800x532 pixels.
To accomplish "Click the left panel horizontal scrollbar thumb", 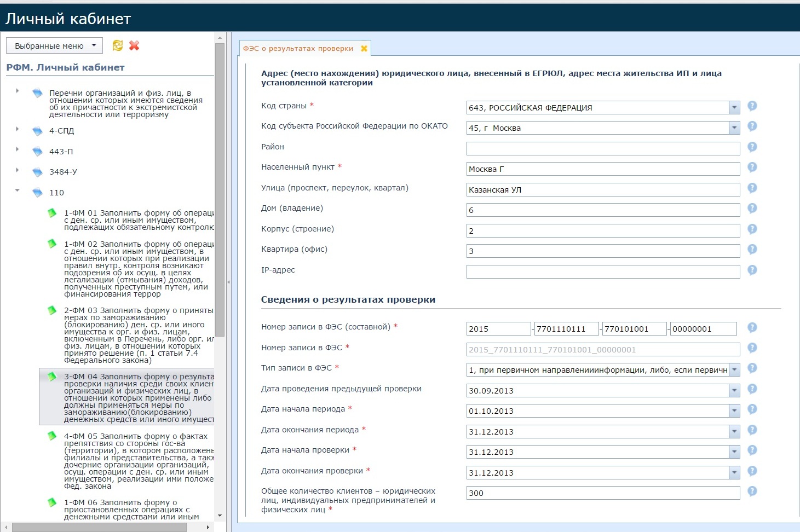I will pyautogui.click(x=99, y=527).
